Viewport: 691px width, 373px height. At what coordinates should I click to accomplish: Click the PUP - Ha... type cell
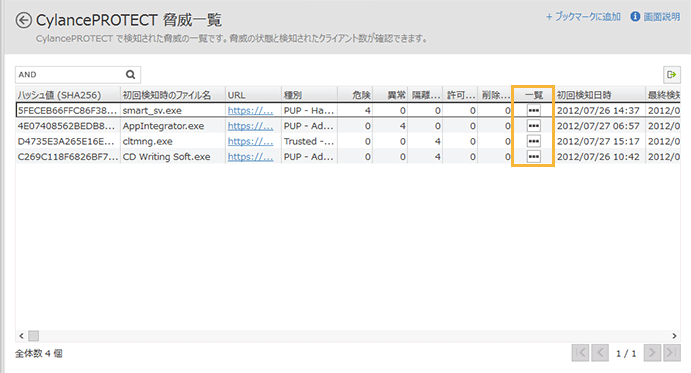(309, 111)
